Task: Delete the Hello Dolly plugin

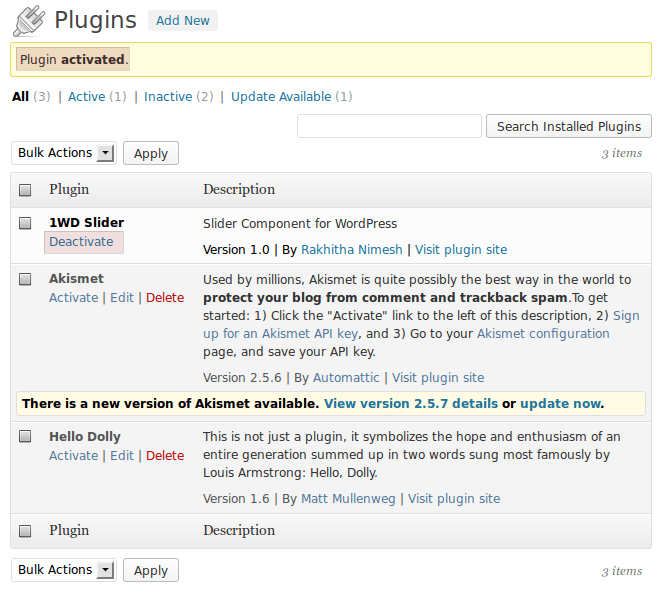Action: click(165, 456)
